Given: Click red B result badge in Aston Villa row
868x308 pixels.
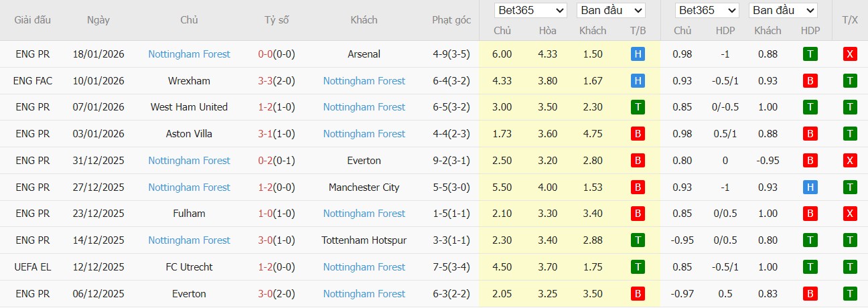Looking at the screenshot, I should (x=638, y=134).
